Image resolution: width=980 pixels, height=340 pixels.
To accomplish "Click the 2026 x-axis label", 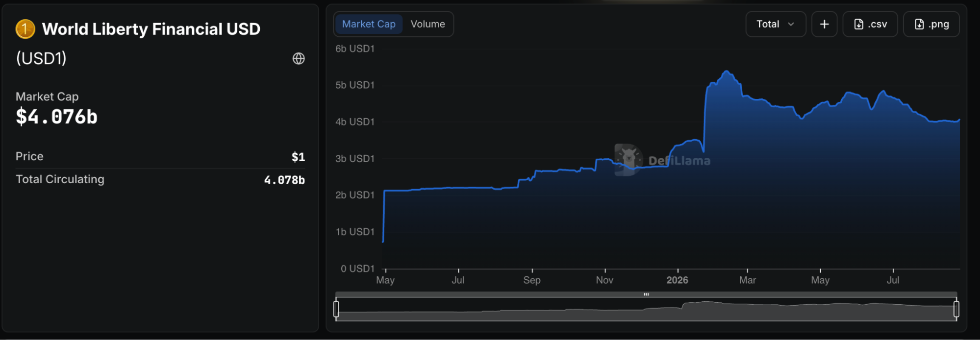I will pyautogui.click(x=677, y=280).
